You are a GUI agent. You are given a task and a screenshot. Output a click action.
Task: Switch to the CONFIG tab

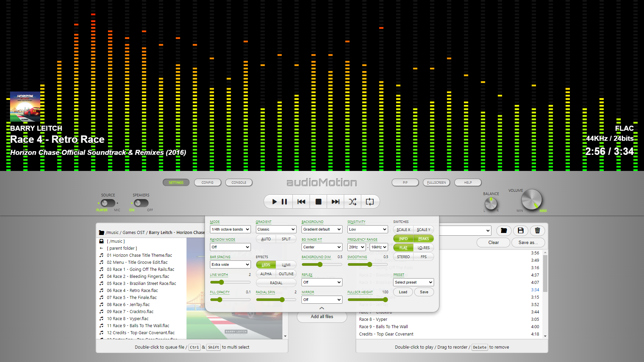207,183
